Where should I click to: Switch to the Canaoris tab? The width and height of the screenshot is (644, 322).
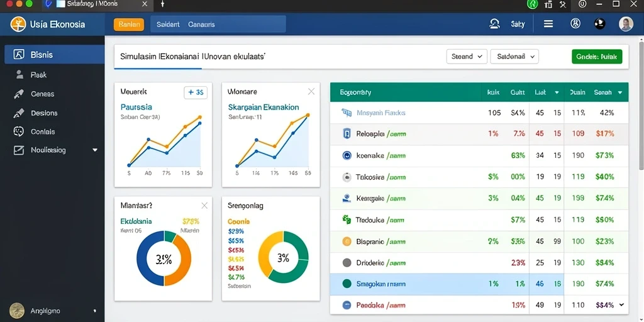[x=201, y=25]
